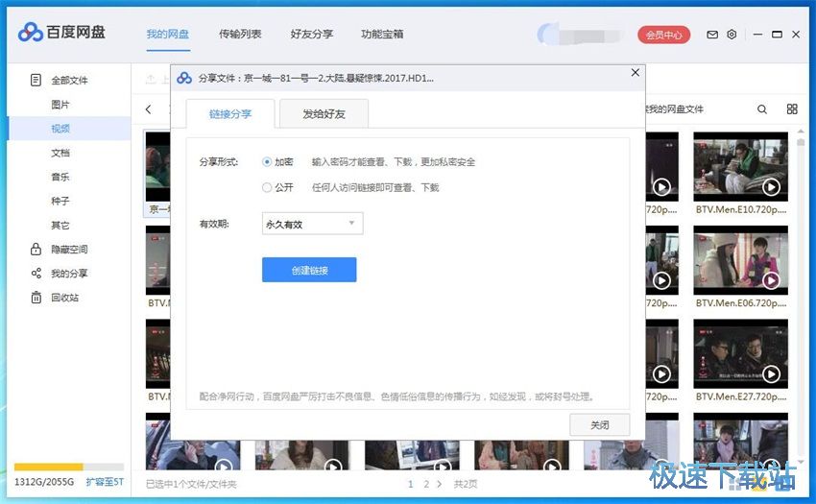Viewport: 816px width, 504px height.
Task: Open 功能宝箱 top tab
Action: (x=382, y=35)
